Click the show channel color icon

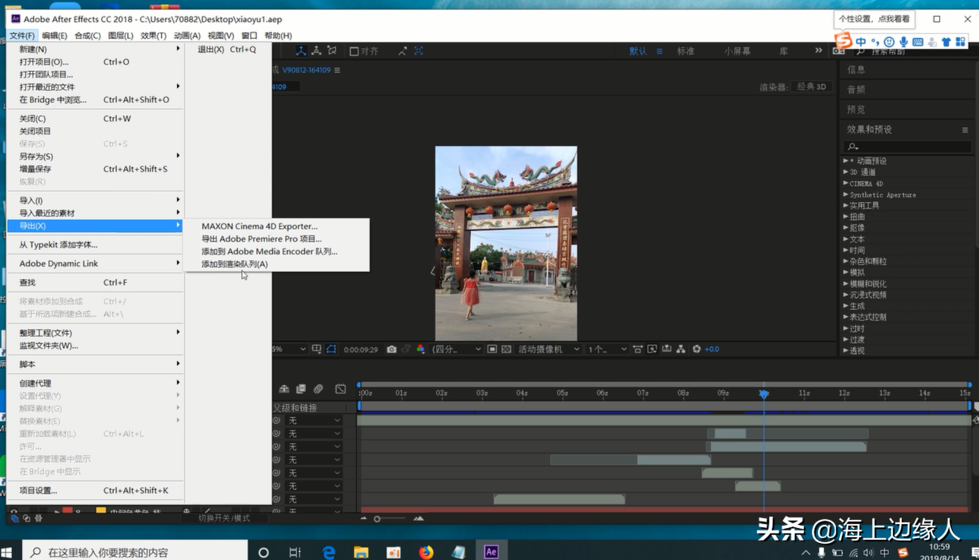click(420, 348)
